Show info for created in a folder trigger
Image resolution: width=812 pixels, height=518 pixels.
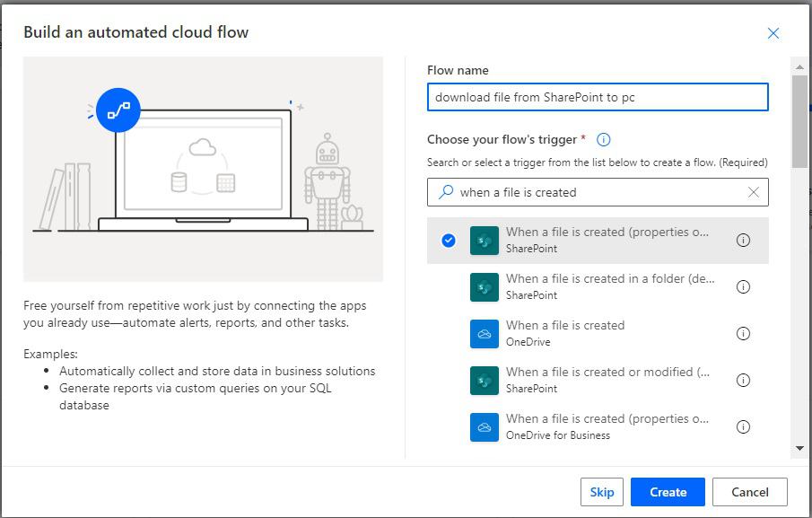pyautogui.click(x=743, y=287)
